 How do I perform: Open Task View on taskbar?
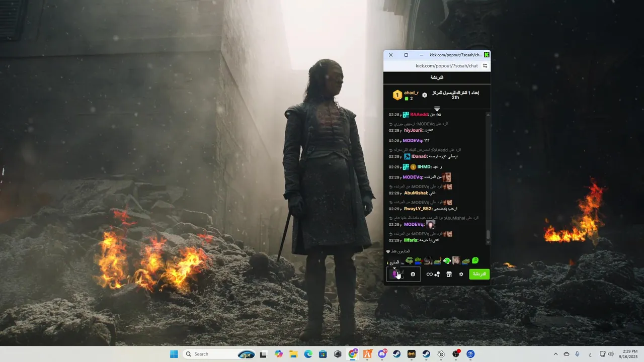click(263, 354)
